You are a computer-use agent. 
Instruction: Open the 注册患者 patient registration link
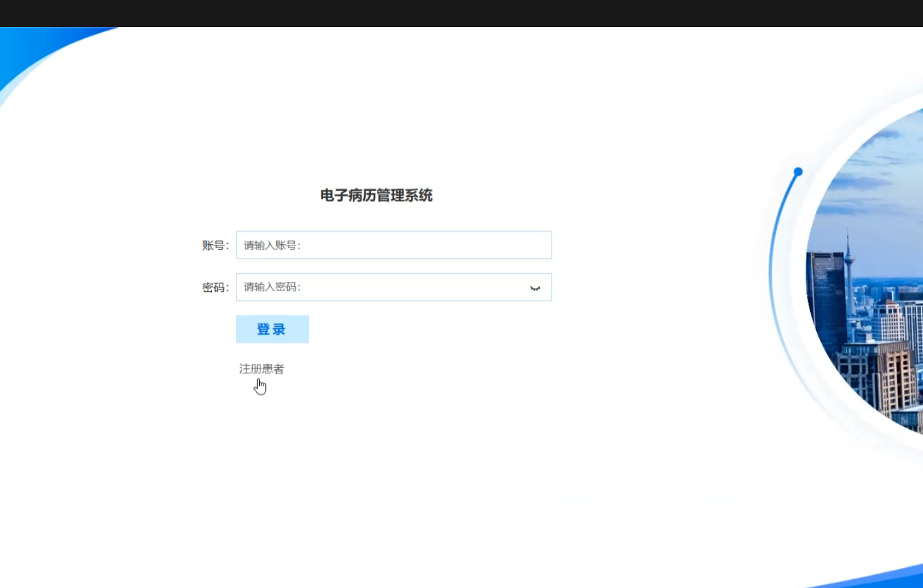click(261, 369)
